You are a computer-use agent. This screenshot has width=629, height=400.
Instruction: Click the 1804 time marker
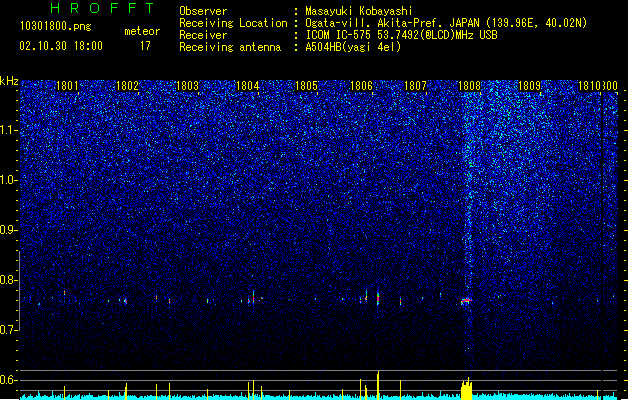coord(248,86)
